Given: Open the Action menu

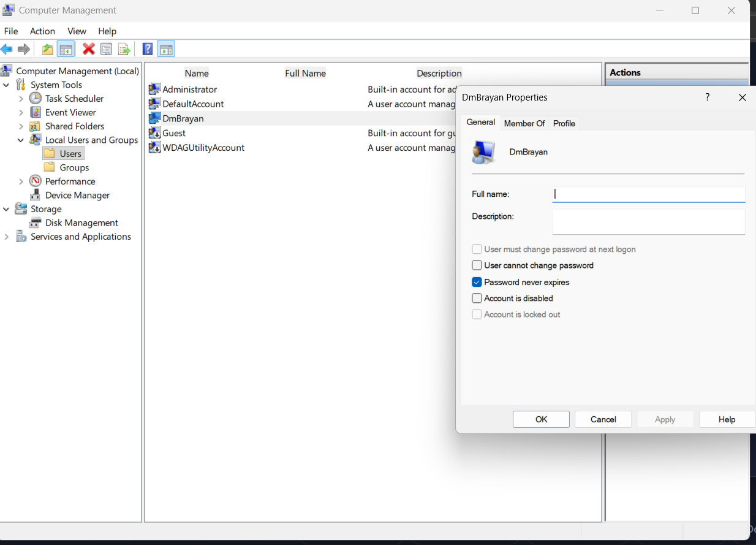Looking at the screenshot, I should [x=42, y=31].
